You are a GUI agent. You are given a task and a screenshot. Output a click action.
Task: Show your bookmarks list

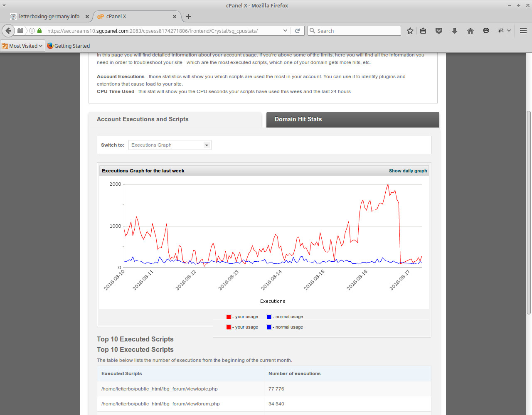pos(423,31)
